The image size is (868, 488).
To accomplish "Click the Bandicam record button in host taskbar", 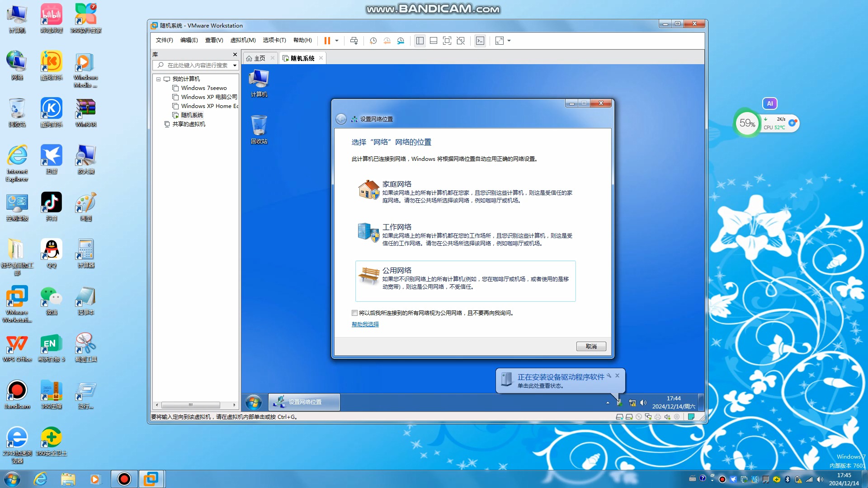I will tap(124, 479).
